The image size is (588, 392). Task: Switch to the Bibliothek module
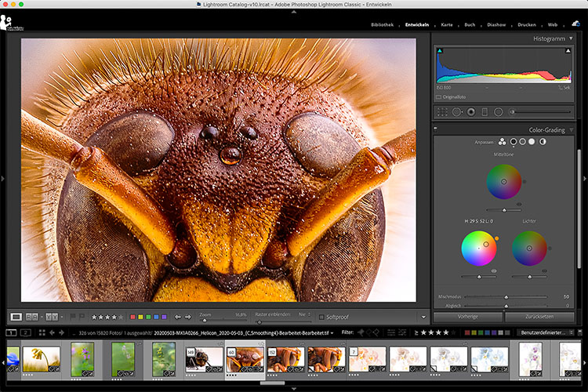pos(383,25)
